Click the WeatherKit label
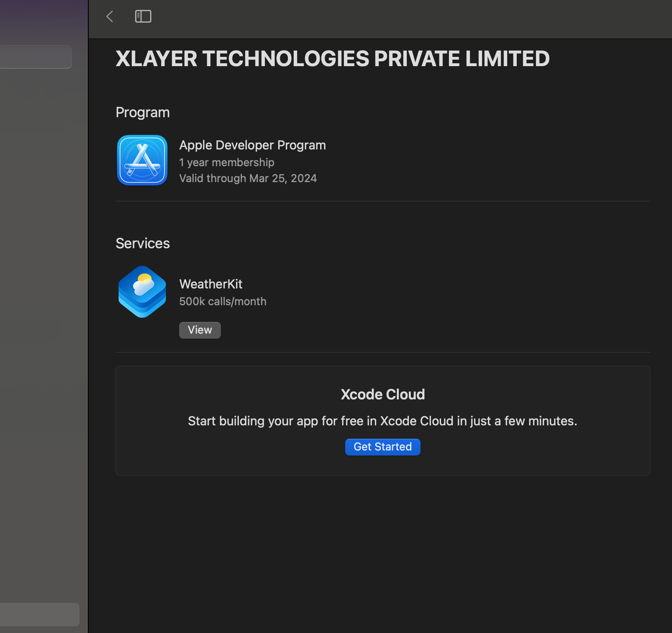This screenshot has width=672, height=633. 211,284
